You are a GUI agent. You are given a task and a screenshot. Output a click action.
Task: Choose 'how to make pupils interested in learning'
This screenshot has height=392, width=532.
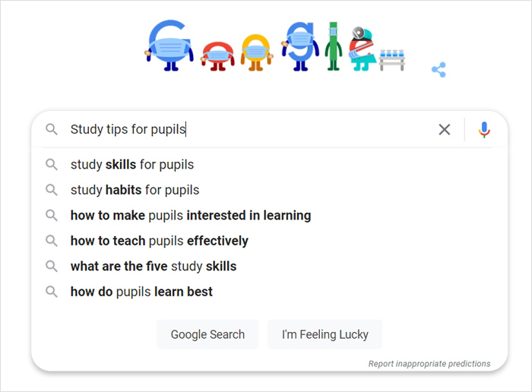point(190,216)
